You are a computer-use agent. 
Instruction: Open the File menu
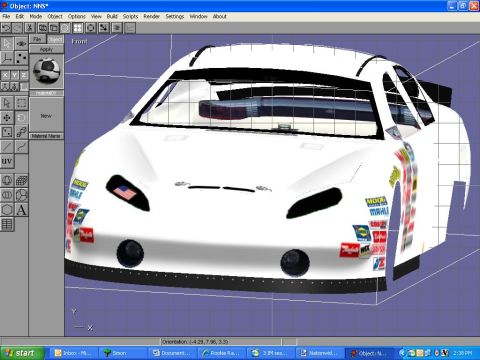(x=6, y=16)
